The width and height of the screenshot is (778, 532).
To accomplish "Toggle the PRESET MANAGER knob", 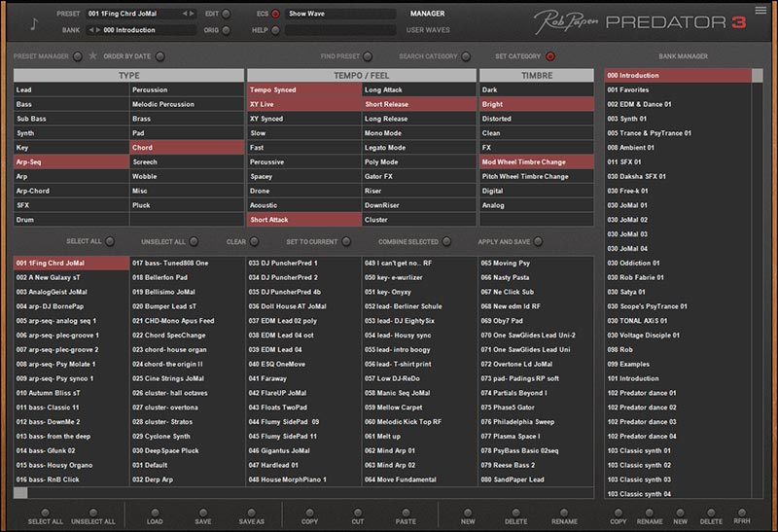I will coord(78,56).
